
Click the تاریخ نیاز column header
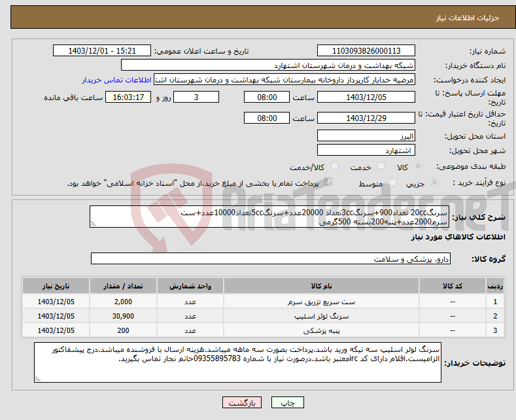tap(56, 286)
